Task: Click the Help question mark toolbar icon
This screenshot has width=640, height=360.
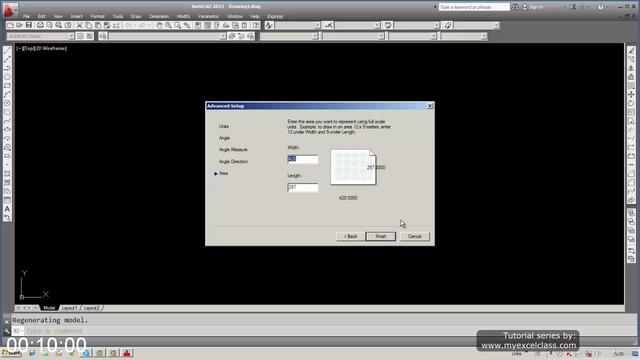Action: click(x=256, y=25)
